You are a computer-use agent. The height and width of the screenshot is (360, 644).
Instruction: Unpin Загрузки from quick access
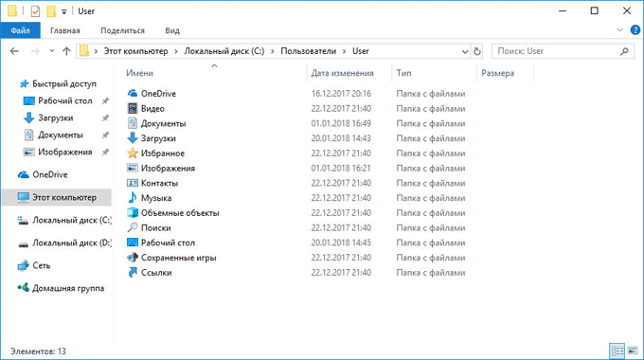coord(105,117)
